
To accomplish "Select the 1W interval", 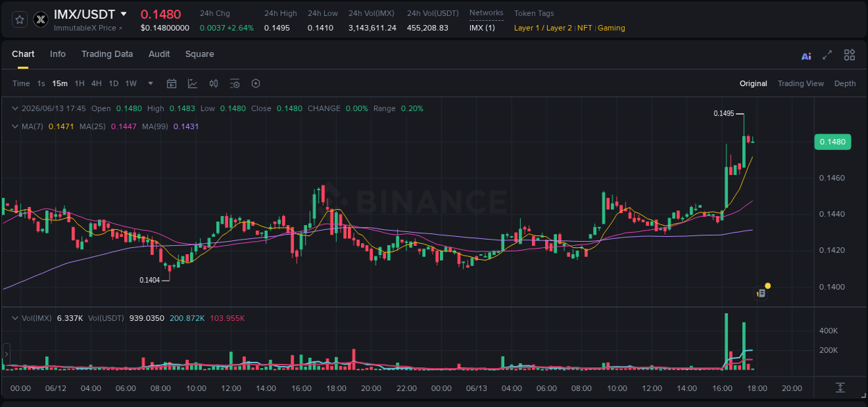I will pyautogui.click(x=131, y=83).
